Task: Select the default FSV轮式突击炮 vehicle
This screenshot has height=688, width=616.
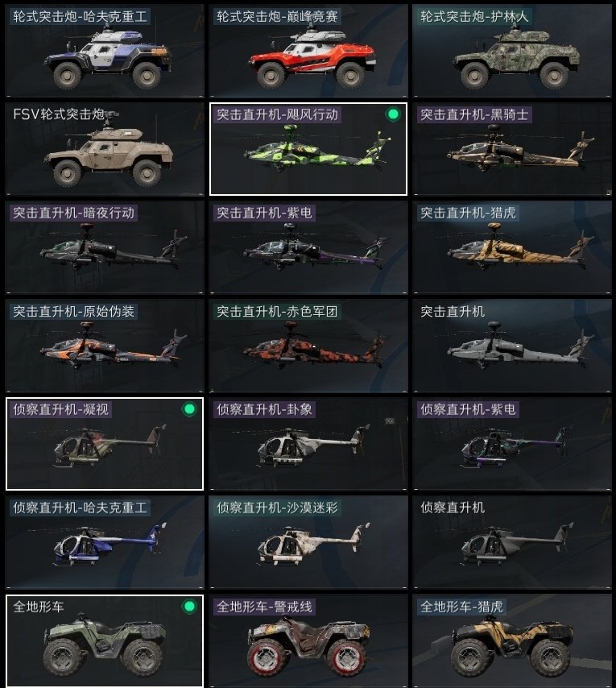Action: tap(105, 149)
